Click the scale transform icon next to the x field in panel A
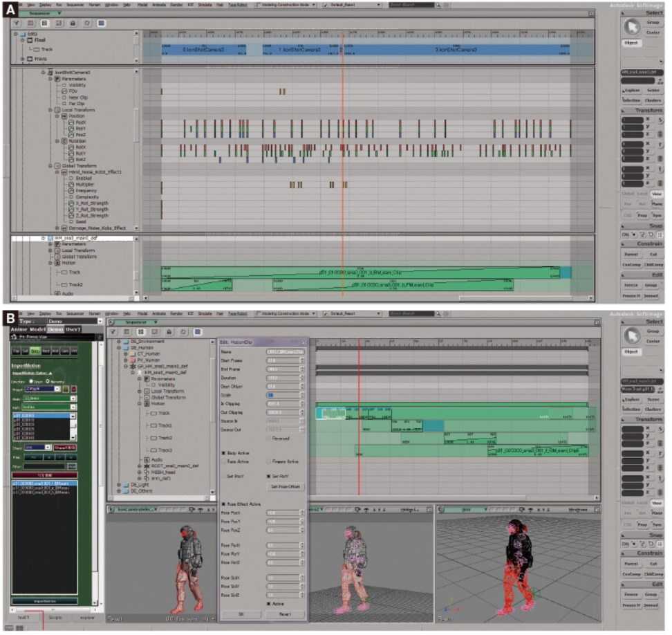 pos(660,120)
